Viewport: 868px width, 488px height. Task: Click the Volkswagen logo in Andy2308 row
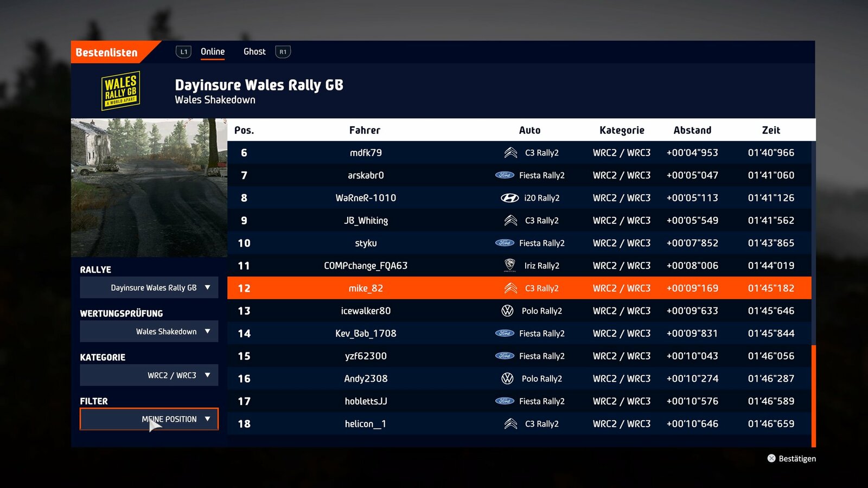507,378
